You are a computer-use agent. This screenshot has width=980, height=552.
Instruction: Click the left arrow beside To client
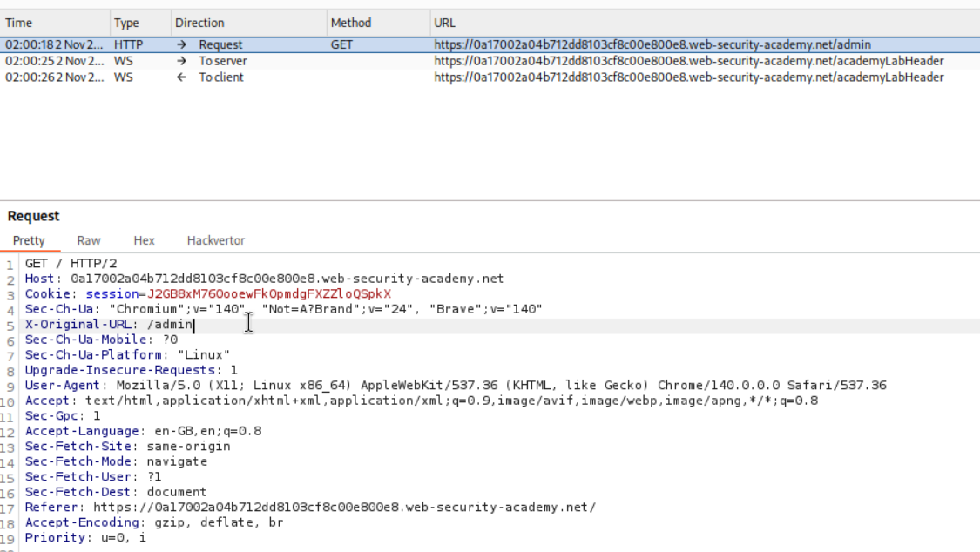click(181, 77)
